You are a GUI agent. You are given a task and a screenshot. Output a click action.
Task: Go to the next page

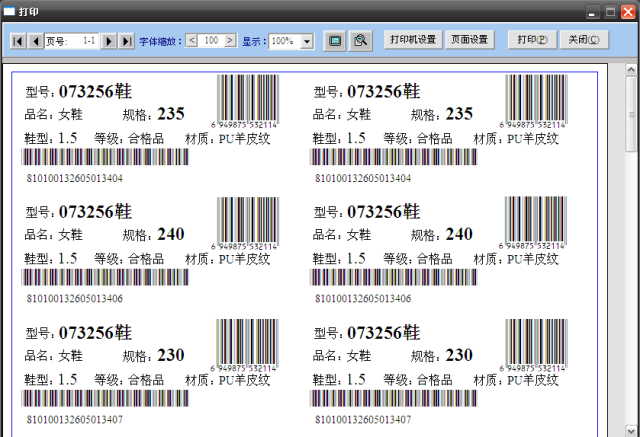click(109, 41)
